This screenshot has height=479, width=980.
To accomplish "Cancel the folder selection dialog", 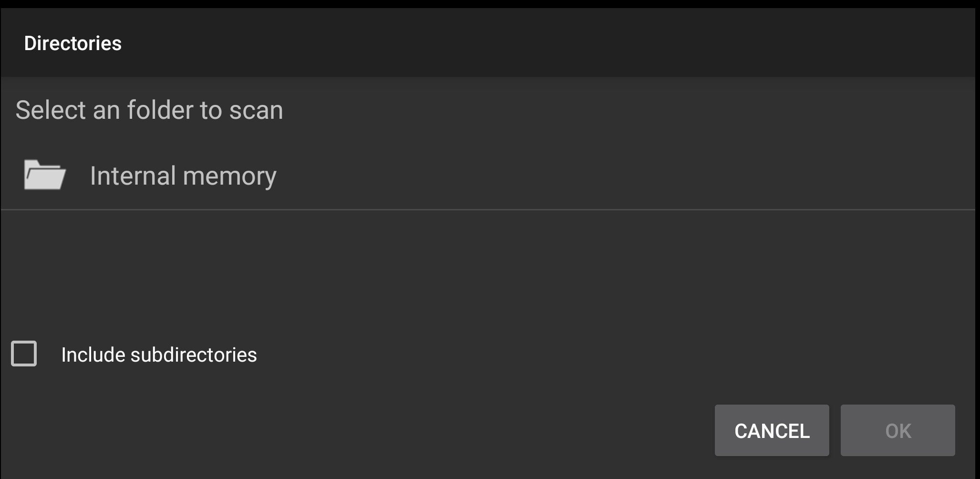I will click(772, 430).
